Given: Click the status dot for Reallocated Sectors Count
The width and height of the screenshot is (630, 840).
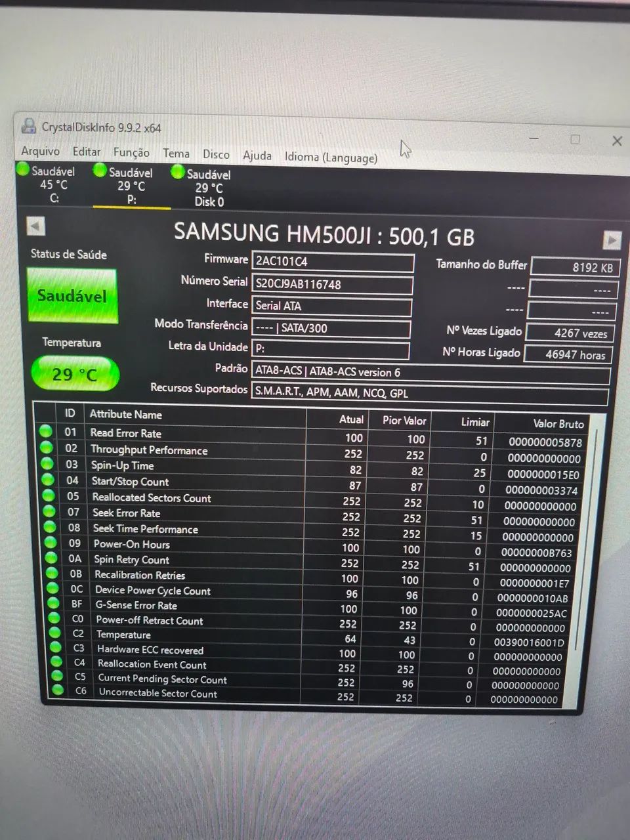Looking at the screenshot, I should pyautogui.click(x=49, y=495).
